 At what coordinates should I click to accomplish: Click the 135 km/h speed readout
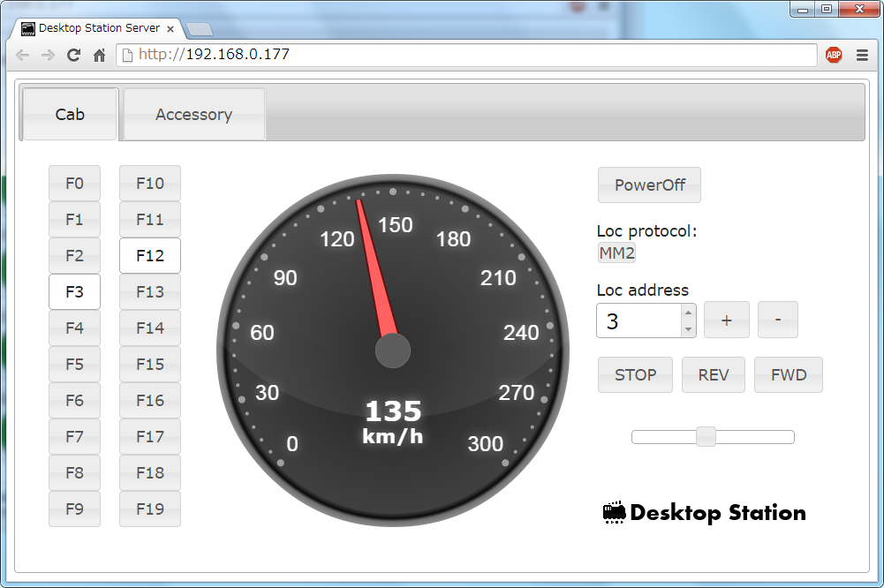[393, 422]
